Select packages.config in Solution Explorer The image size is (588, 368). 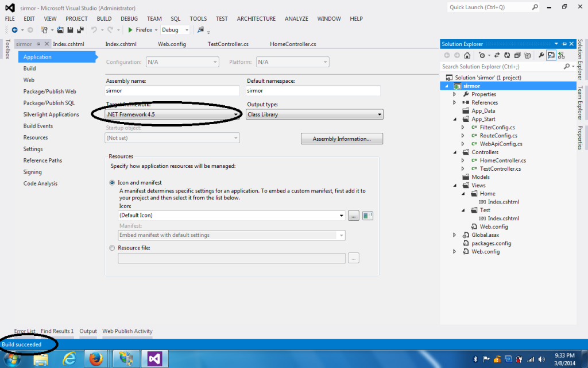492,243
